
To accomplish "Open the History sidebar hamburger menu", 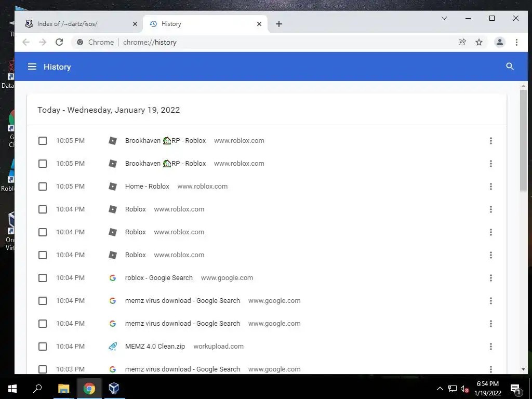I will [32, 67].
